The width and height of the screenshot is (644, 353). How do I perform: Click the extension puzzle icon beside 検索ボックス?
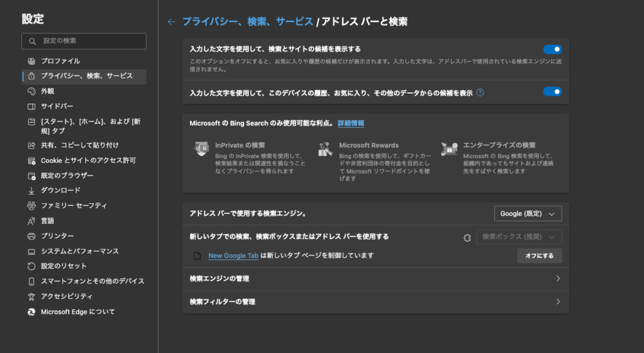(x=467, y=238)
